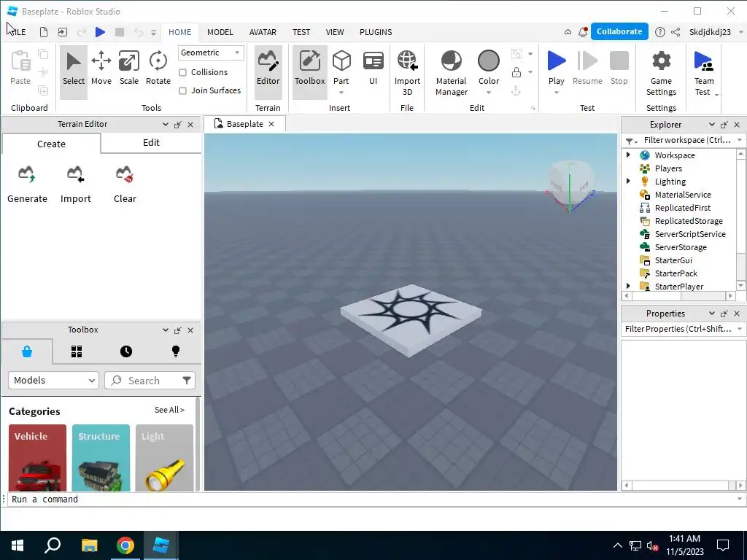Click the See All link
747x560 pixels.
click(x=169, y=410)
